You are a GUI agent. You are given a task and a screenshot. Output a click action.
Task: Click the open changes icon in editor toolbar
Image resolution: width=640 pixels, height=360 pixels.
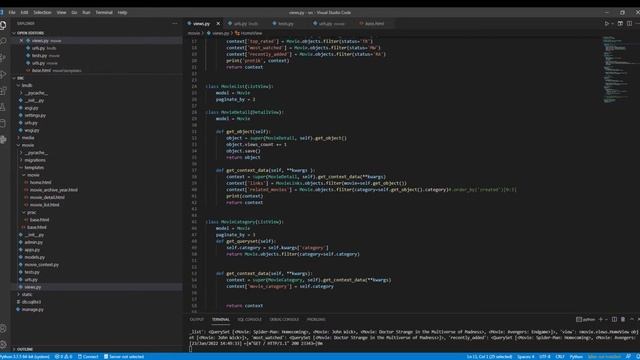(x=620, y=24)
